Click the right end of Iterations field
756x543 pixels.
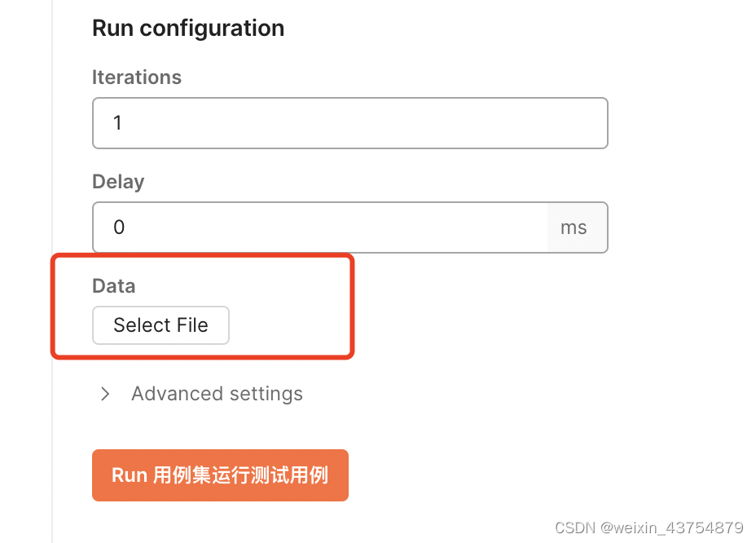click(587, 123)
